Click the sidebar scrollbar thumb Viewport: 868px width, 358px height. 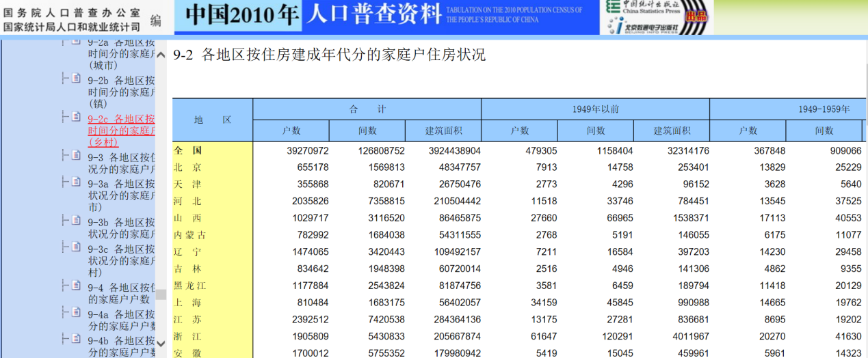tap(161, 294)
